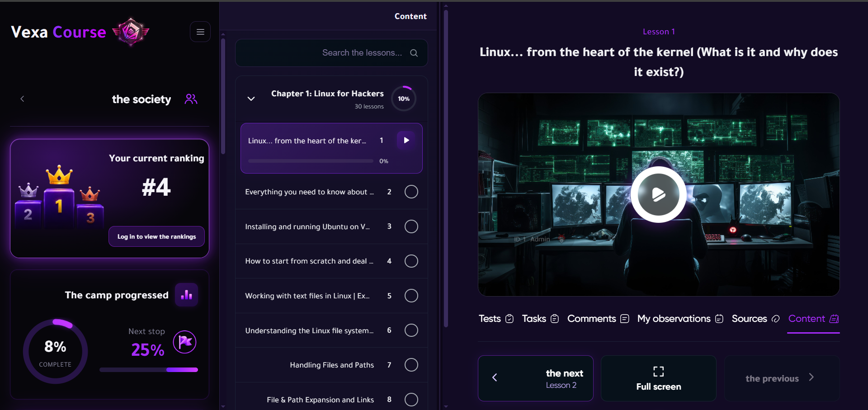Open the Comments tab
This screenshot has height=410, width=868.
[598, 319]
